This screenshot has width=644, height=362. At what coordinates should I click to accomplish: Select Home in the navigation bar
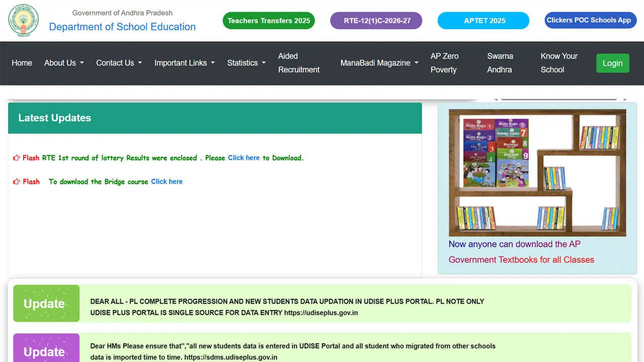[22, 63]
